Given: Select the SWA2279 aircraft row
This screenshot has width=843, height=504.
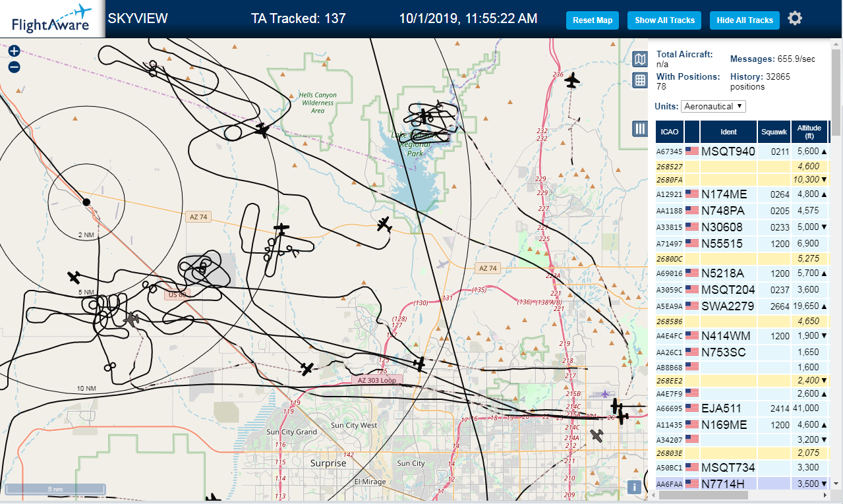Looking at the screenshot, I should tap(741, 306).
